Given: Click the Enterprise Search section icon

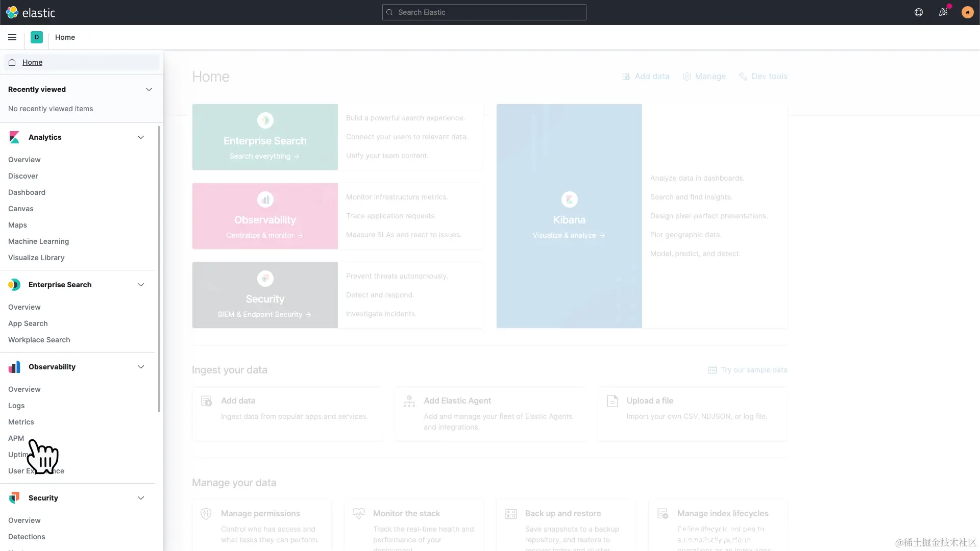Looking at the screenshot, I should (14, 285).
